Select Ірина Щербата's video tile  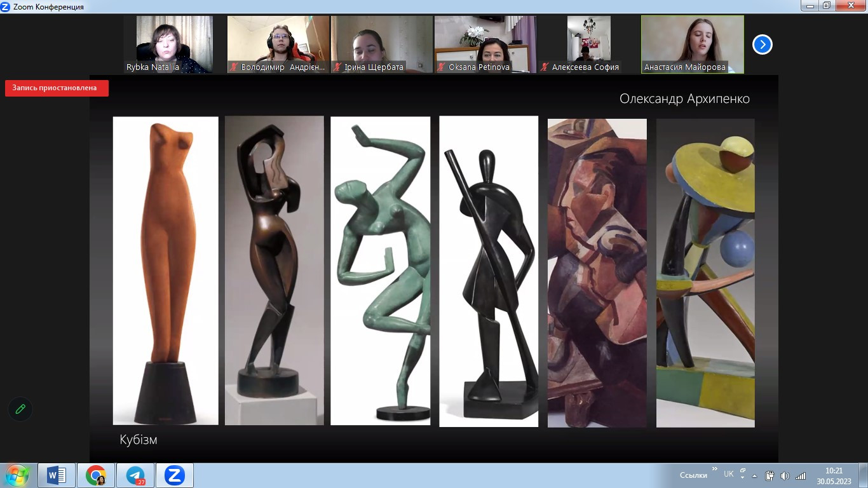pos(382,44)
